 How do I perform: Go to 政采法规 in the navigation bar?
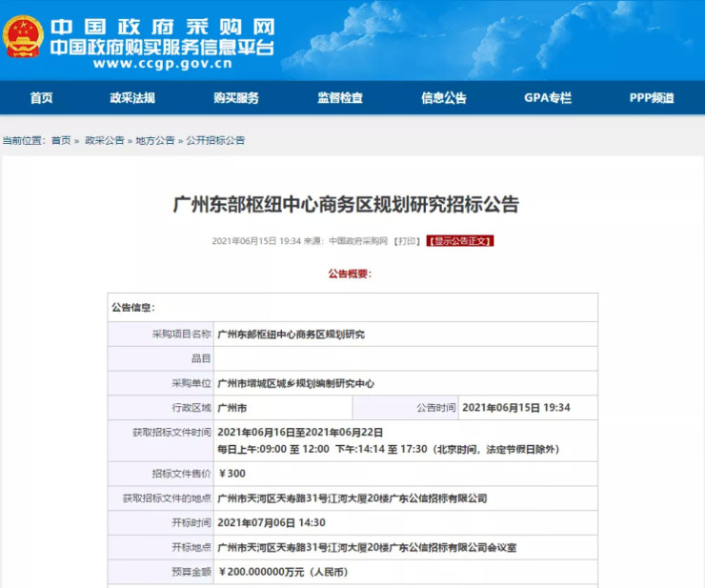[132, 98]
